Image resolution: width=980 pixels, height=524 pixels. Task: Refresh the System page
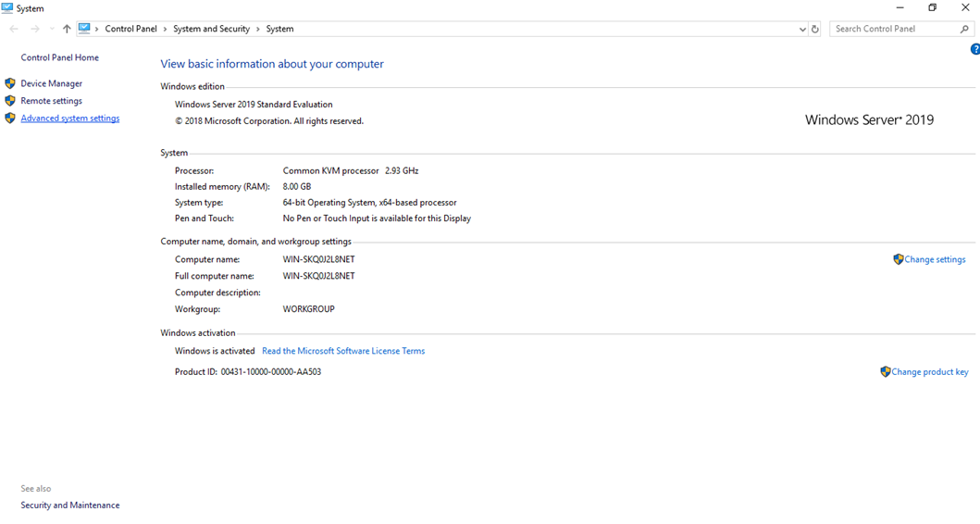click(x=815, y=29)
